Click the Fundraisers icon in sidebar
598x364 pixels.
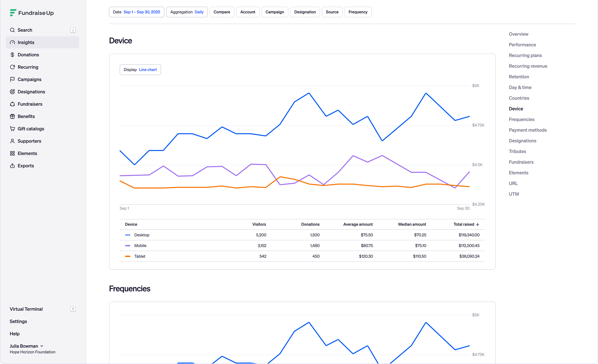(x=12, y=104)
